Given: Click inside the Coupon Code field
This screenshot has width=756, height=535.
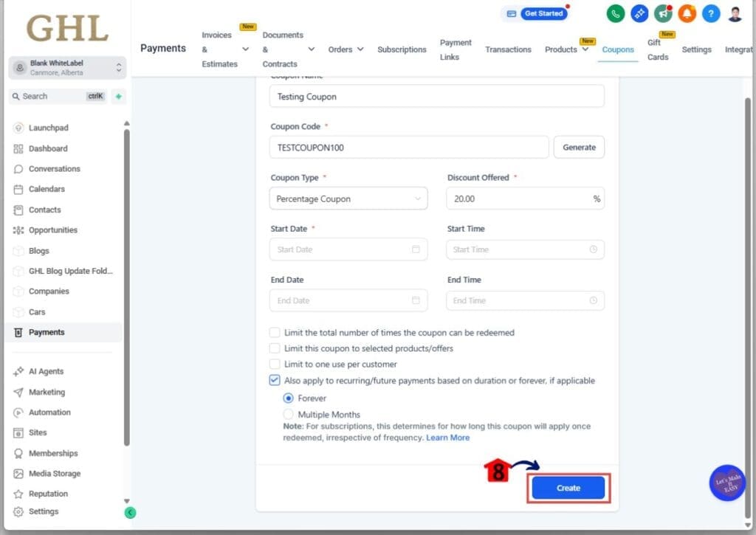Looking at the screenshot, I should tap(408, 147).
